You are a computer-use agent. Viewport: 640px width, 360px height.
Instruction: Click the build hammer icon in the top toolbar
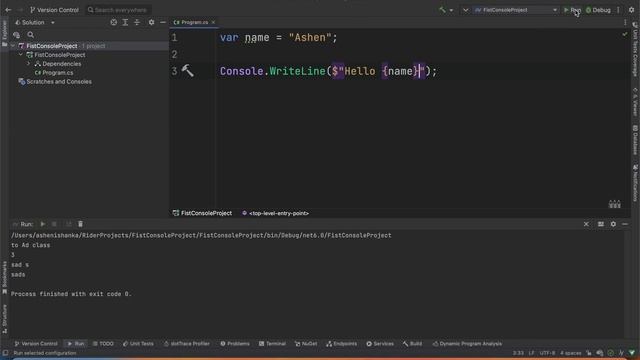point(442,10)
